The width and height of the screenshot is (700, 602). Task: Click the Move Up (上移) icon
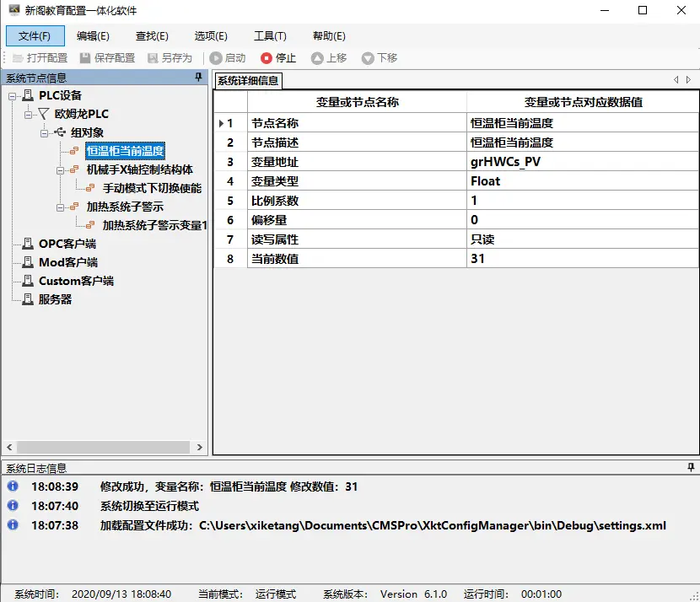click(x=317, y=58)
